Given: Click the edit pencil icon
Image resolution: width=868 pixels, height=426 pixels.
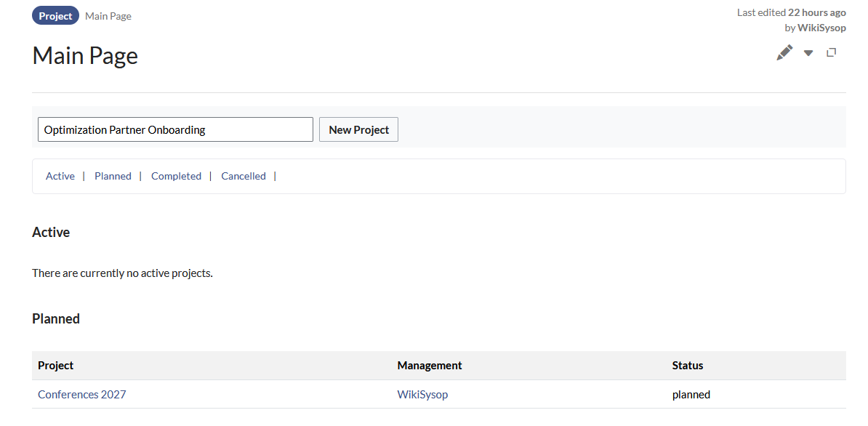Looking at the screenshot, I should [x=784, y=52].
